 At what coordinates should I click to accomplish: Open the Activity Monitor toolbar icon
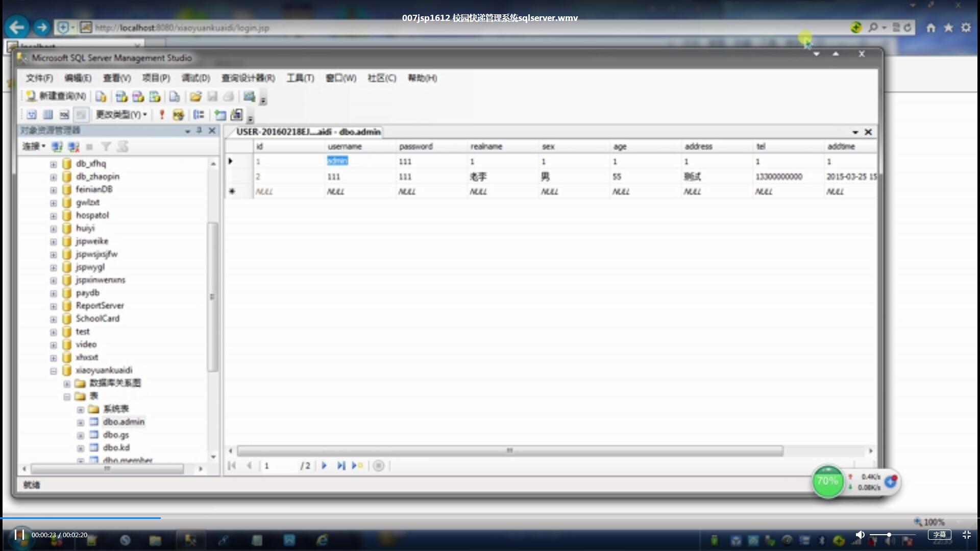coord(249,96)
